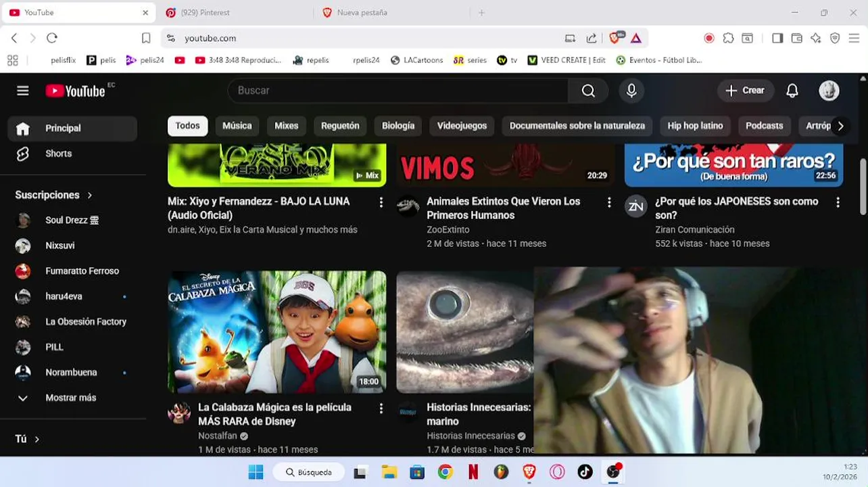Click the browser back arrow
This screenshot has height=487, width=868.
tap(14, 38)
